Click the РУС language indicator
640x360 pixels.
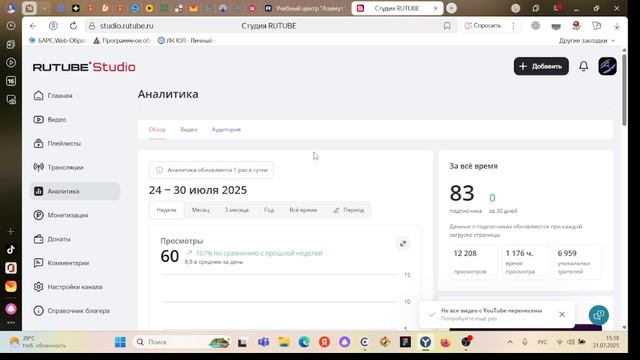[x=542, y=342]
